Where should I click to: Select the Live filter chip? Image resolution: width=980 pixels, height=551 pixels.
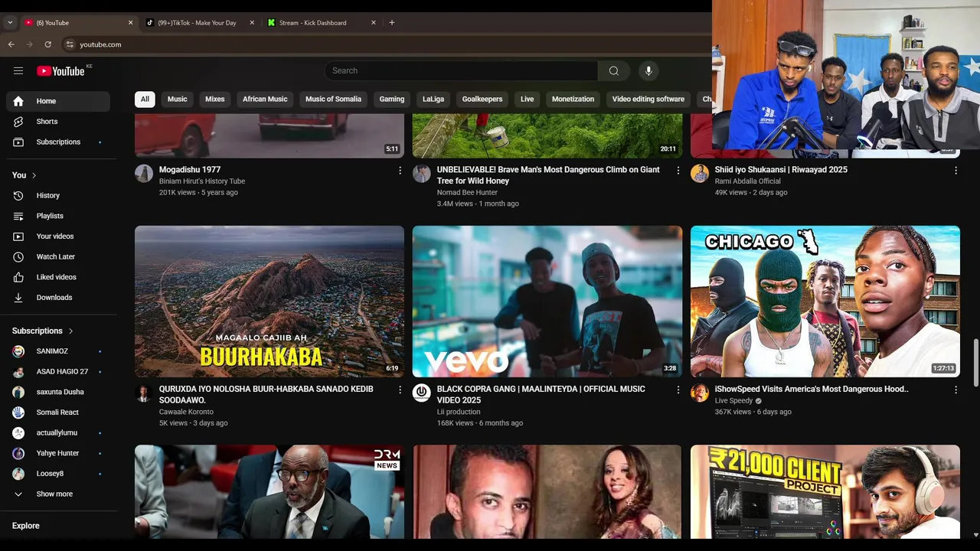[528, 99]
